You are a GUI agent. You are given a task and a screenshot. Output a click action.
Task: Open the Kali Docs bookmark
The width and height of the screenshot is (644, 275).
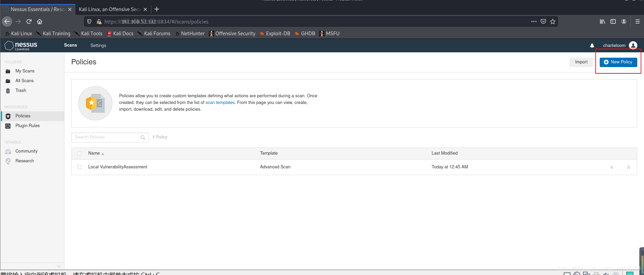coord(120,34)
